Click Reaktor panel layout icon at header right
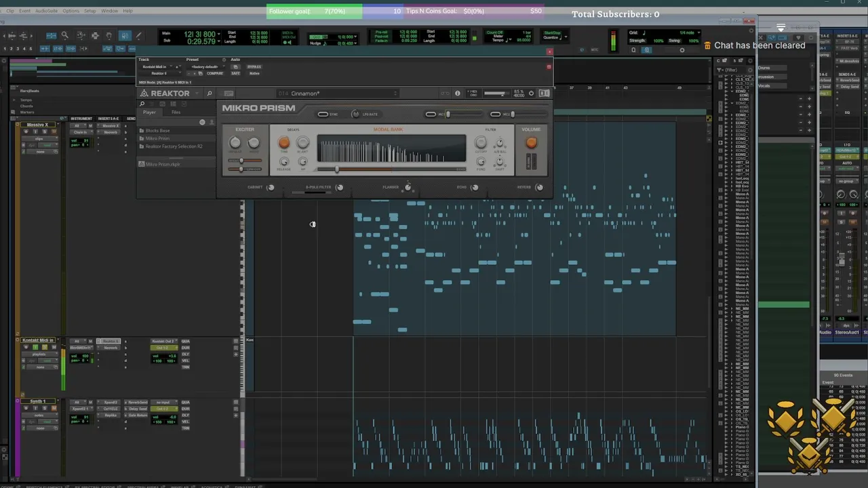The image size is (868, 488). [x=544, y=94]
